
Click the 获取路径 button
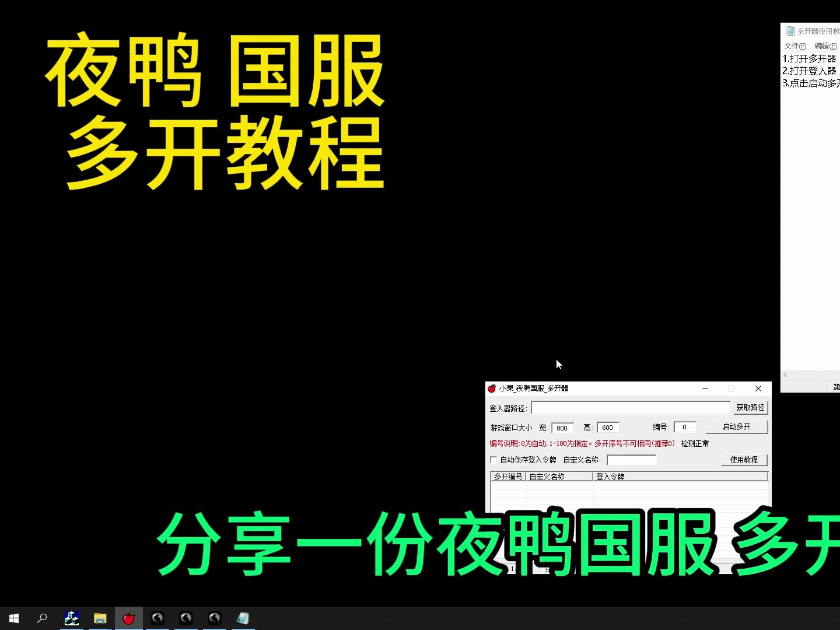click(x=750, y=408)
